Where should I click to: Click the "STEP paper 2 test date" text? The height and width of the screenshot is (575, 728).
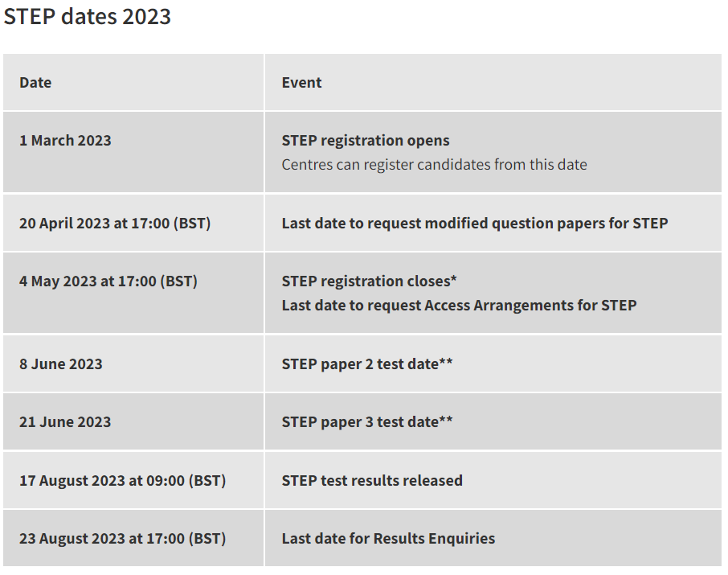(x=360, y=364)
